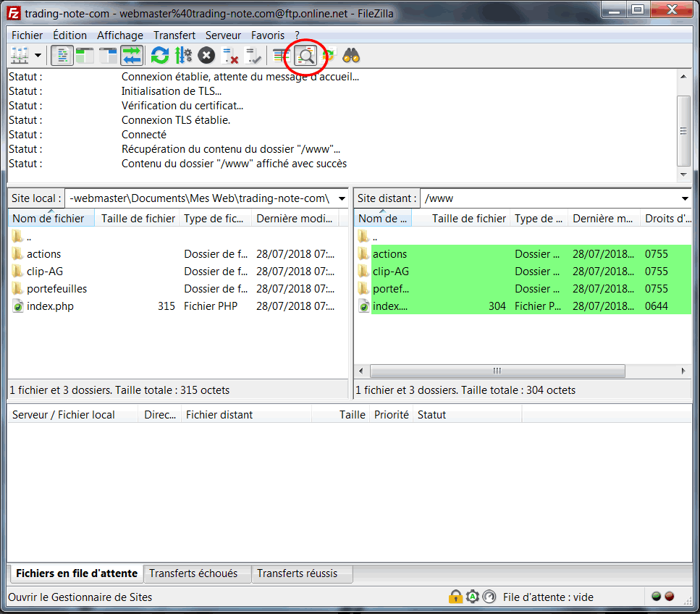Viewport: 700px width, 614px height.
Task: Click the Site local path field
Action: point(201,198)
